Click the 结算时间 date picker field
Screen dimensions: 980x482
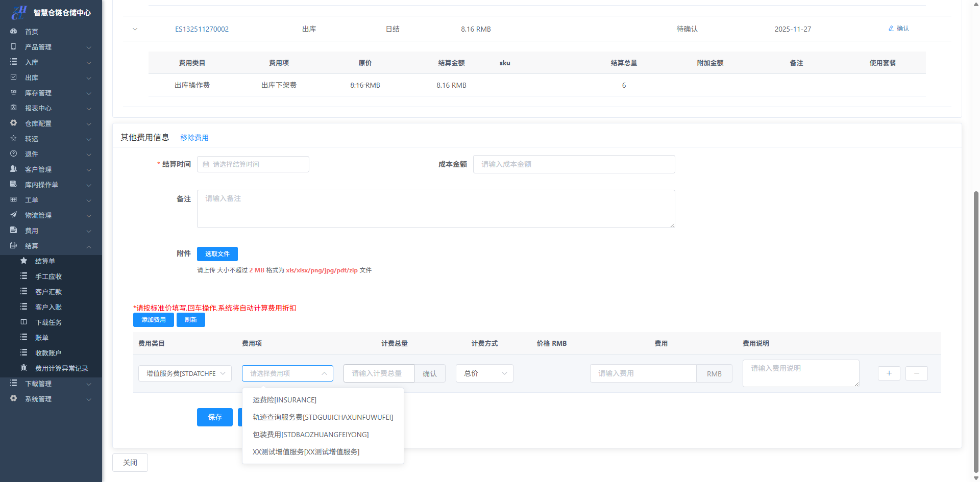tap(253, 164)
